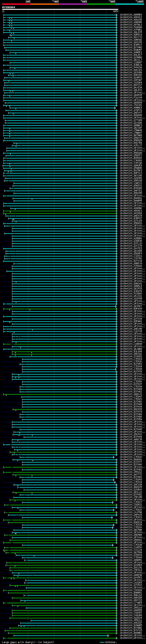146x644 pixels.
Task: Select hit label UniRef100_B4LRC7
Action: click(131, 55)
